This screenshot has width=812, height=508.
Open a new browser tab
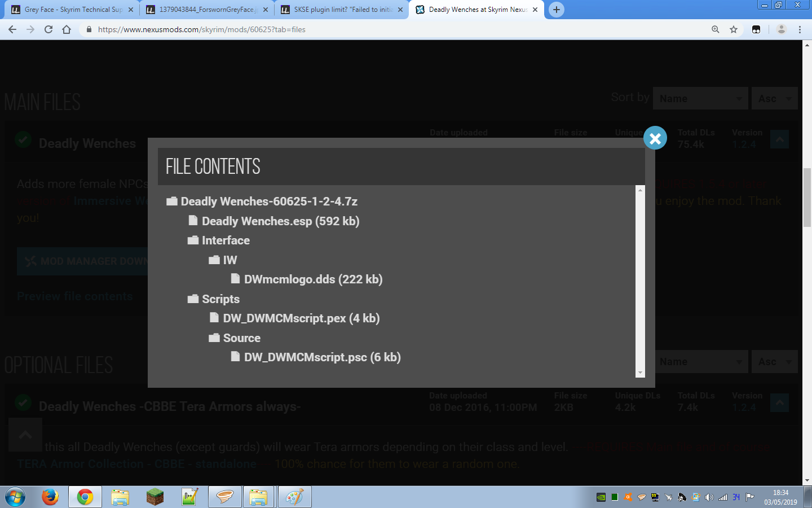pos(557,10)
